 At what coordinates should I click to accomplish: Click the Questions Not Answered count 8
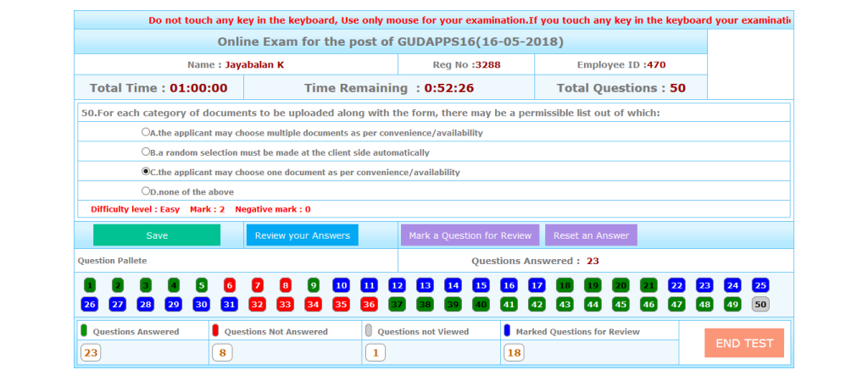222,353
